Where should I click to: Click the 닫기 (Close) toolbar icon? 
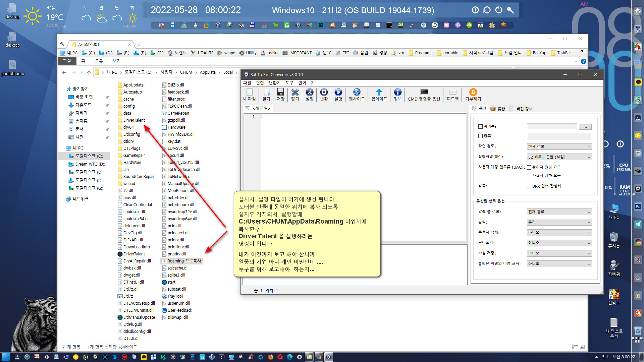tap(295, 95)
